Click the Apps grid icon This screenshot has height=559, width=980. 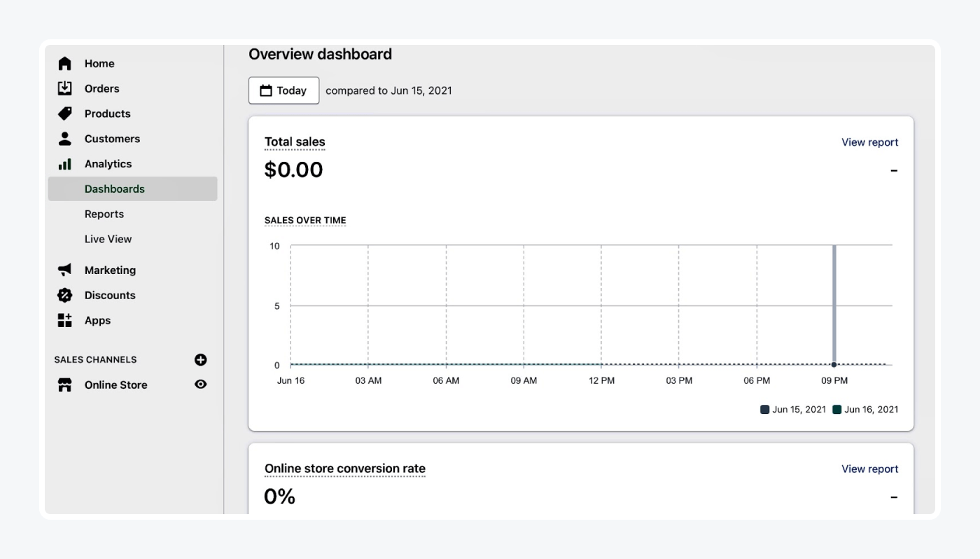pyautogui.click(x=64, y=320)
